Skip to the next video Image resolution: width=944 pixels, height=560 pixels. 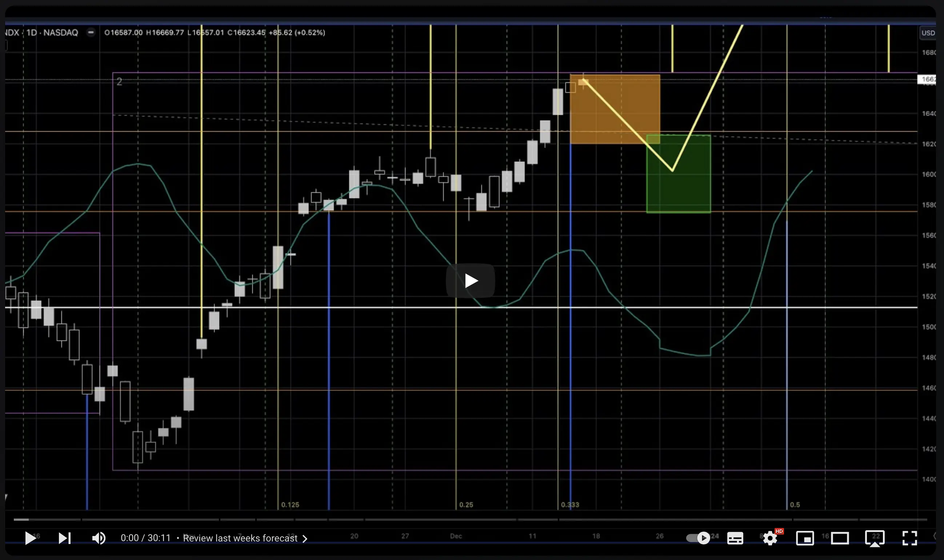click(64, 538)
